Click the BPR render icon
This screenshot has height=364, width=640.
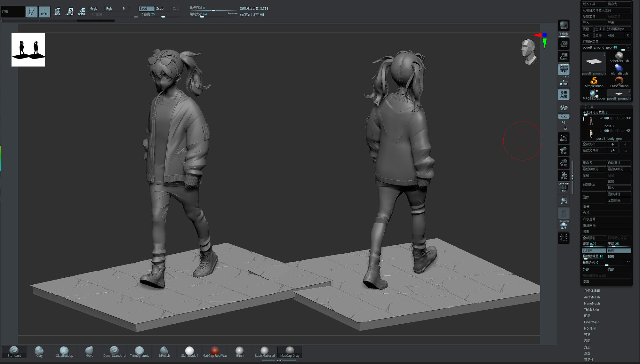point(563,25)
